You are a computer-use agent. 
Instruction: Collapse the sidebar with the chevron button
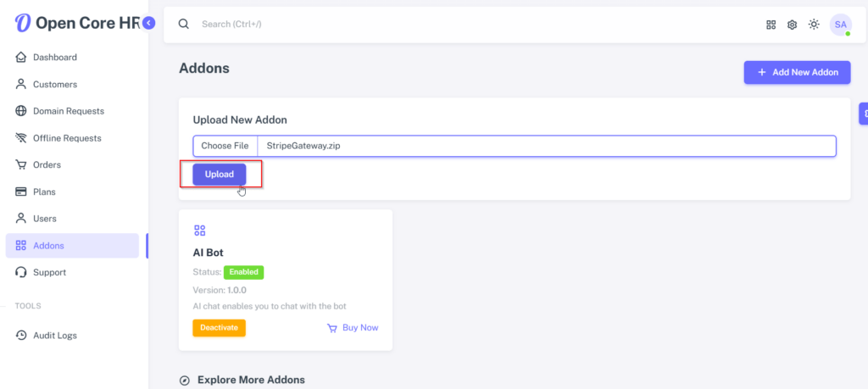(148, 23)
